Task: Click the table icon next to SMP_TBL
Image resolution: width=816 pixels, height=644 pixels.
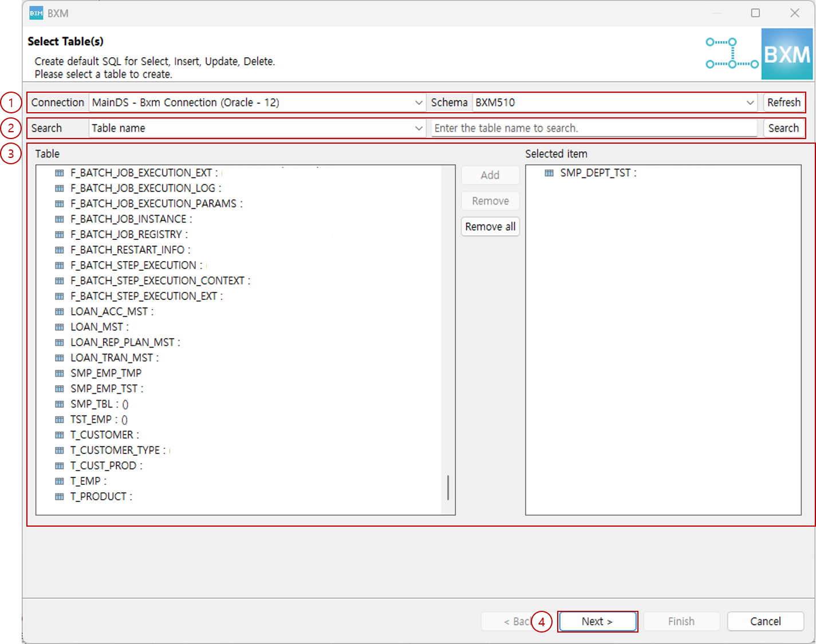Action: 60,404
